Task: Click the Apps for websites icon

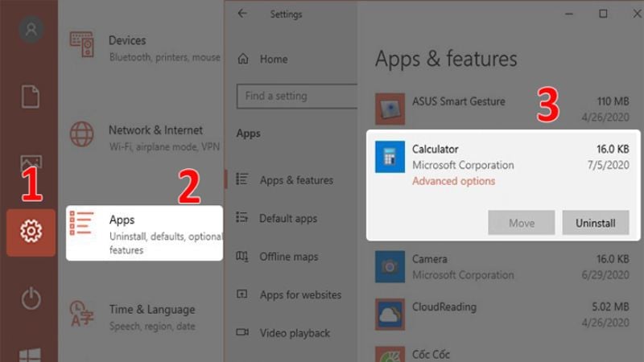Action: tap(242, 294)
